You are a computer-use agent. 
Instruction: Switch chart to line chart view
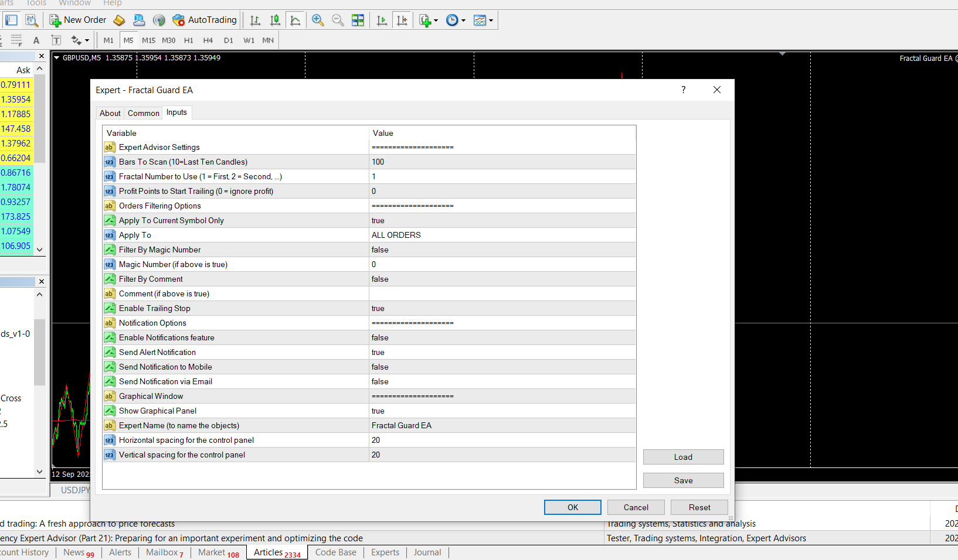(295, 20)
